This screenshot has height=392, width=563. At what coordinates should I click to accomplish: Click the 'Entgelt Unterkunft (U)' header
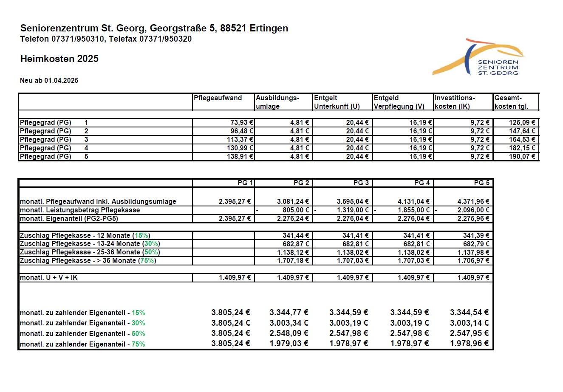point(337,102)
